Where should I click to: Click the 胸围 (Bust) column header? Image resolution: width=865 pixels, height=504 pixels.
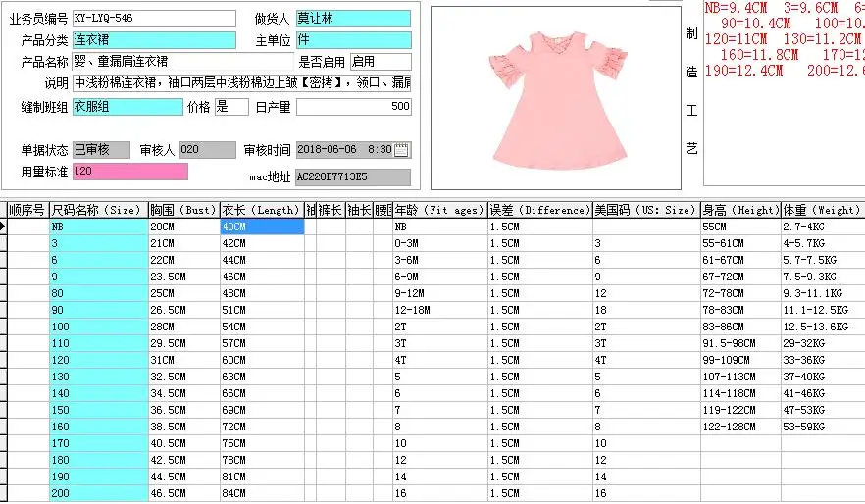[x=183, y=210]
